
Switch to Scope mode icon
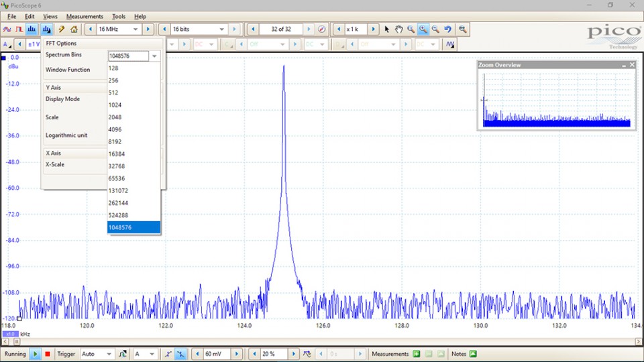(x=7, y=29)
